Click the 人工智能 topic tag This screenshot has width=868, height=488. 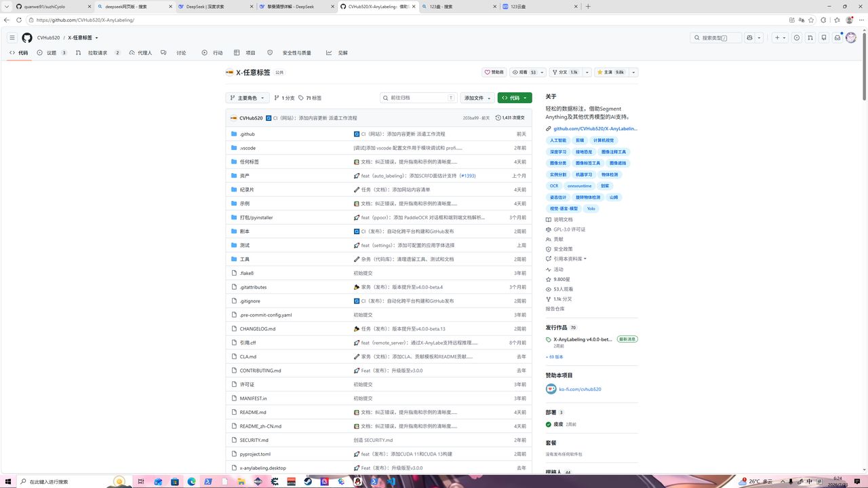(558, 140)
